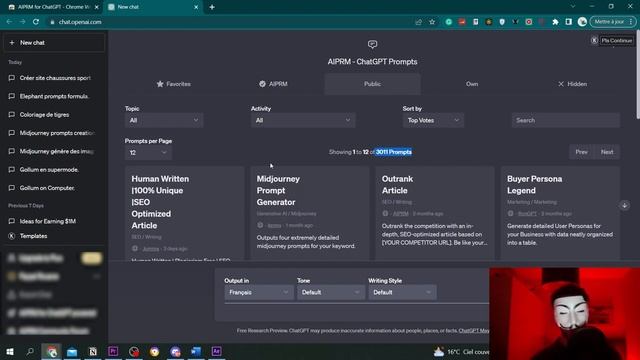Image resolution: width=640 pixels, height=360 pixels.
Task: Open the 'Créer site chaussures sport' chat
Action: 54,78
